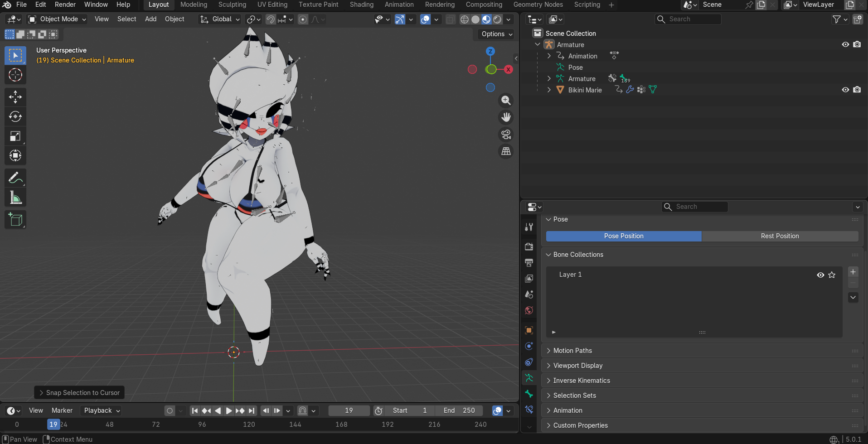Click the properties editor Search field
This screenshot has width=868, height=444.
(x=695, y=207)
